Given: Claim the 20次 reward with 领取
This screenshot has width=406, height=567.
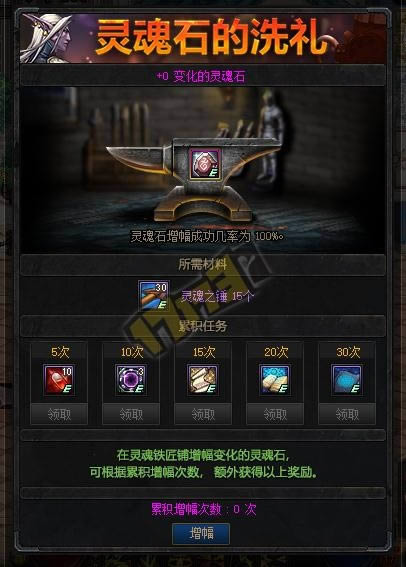Looking at the screenshot, I should 275,414.
